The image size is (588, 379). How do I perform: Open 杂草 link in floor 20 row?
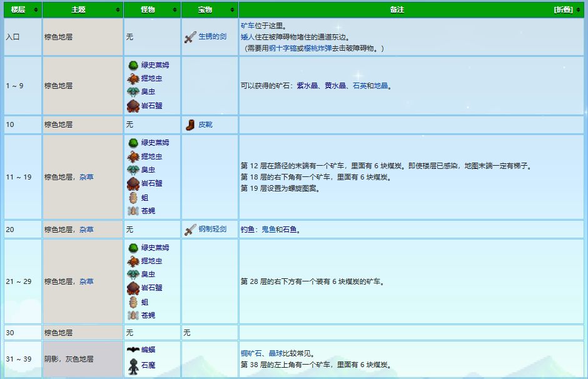(x=86, y=230)
